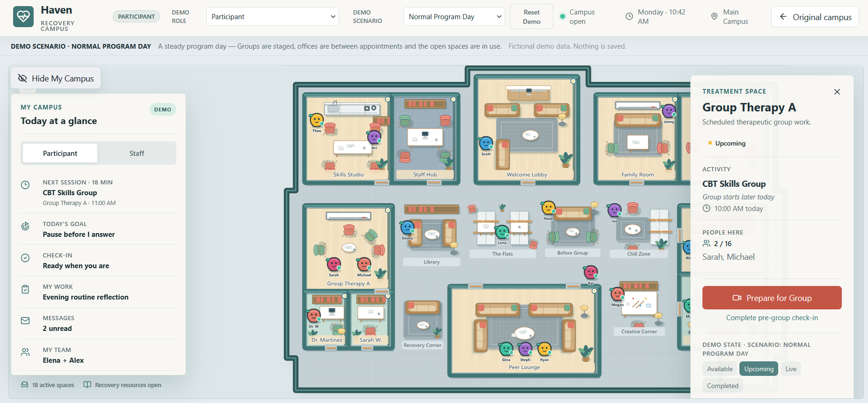Switch glance view to Participant
This screenshot has height=403, width=868.
[x=60, y=153]
